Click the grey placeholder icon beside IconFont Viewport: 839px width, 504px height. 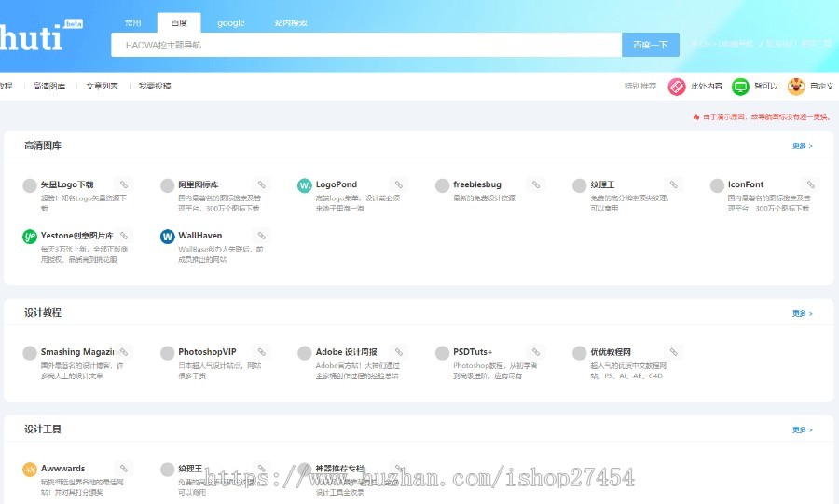click(x=717, y=185)
